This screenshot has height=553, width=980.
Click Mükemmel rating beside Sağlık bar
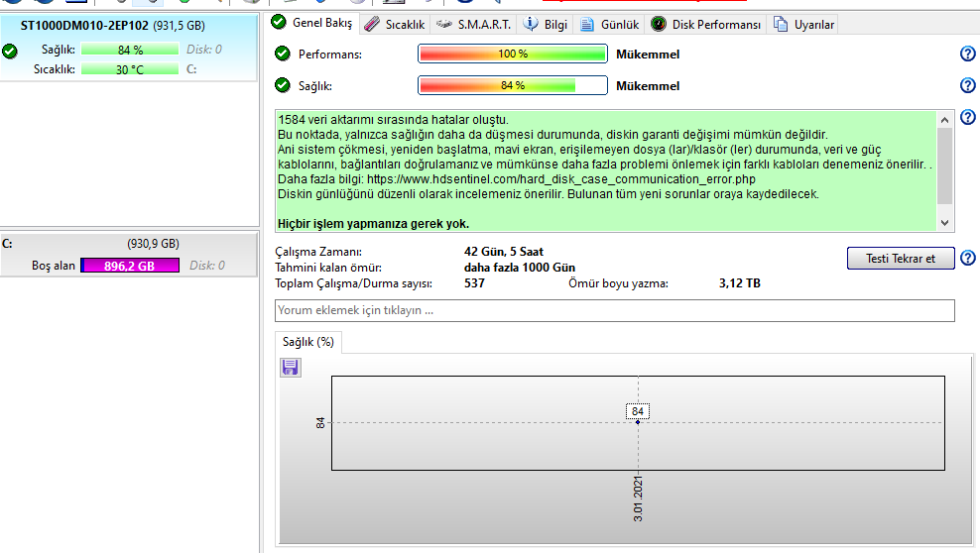(648, 86)
